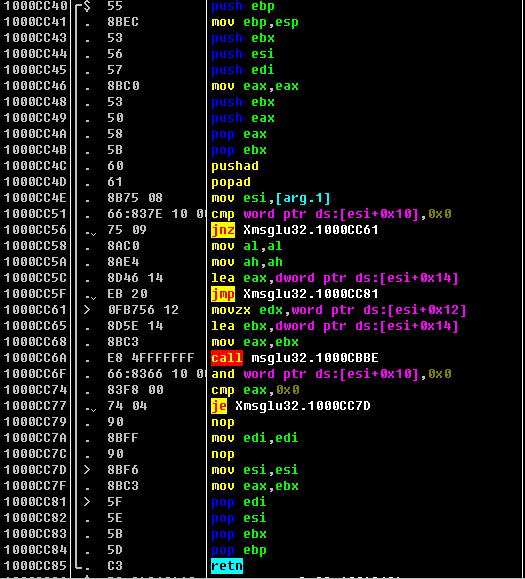Click hex bytes 75 09
The height and width of the screenshot is (579, 525).
[x=127, y=230]
